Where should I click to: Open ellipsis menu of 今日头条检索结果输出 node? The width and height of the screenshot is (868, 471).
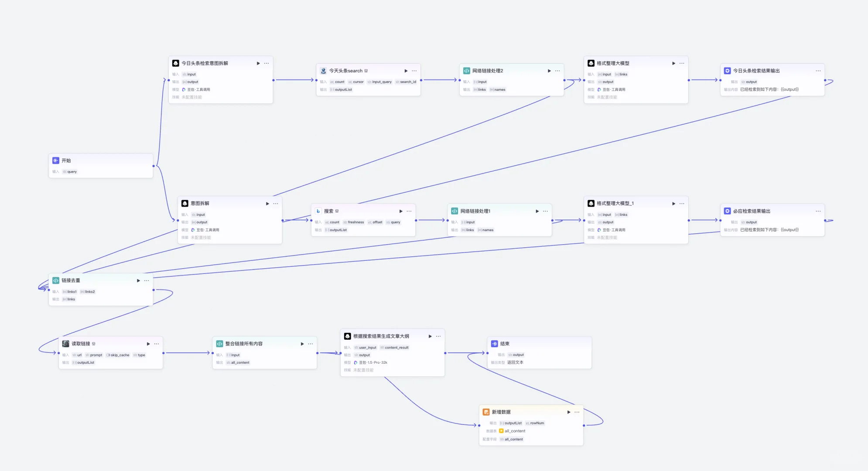point(818,71)
